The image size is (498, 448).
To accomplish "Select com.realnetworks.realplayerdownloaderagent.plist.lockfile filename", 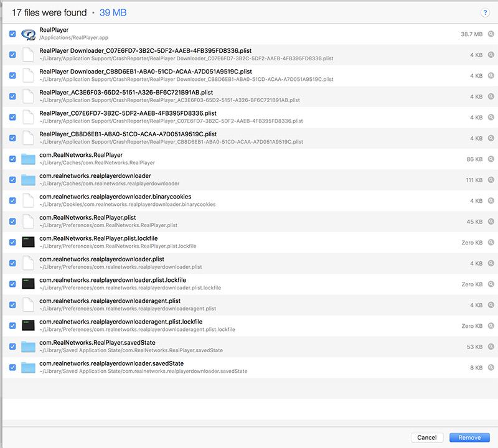I will coord(121,322).
